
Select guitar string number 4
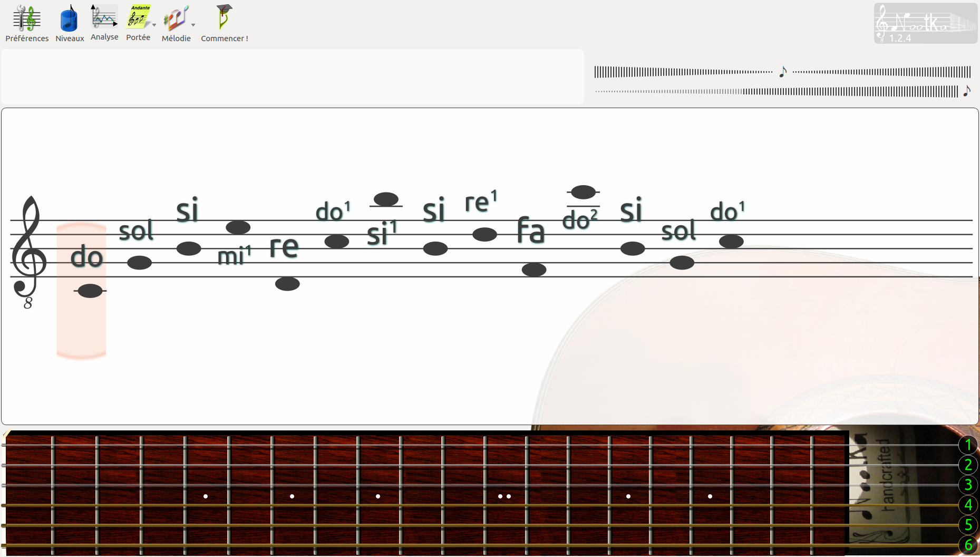click(x=968, y=505)
